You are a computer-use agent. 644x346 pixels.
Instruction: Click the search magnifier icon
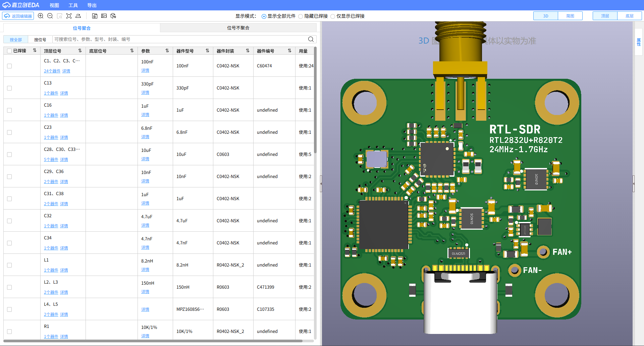point(311,39)
